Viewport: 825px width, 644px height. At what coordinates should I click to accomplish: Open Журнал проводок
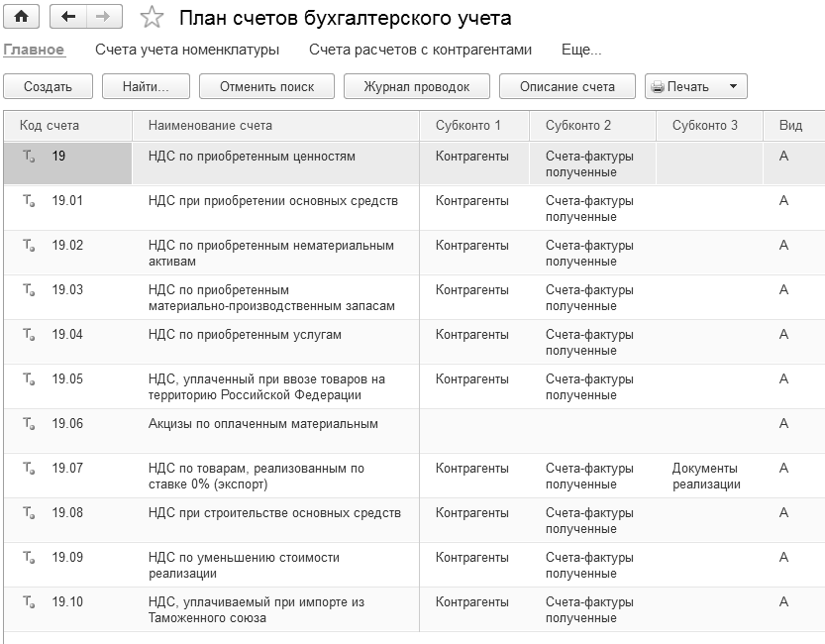click(x=416, y=86)
